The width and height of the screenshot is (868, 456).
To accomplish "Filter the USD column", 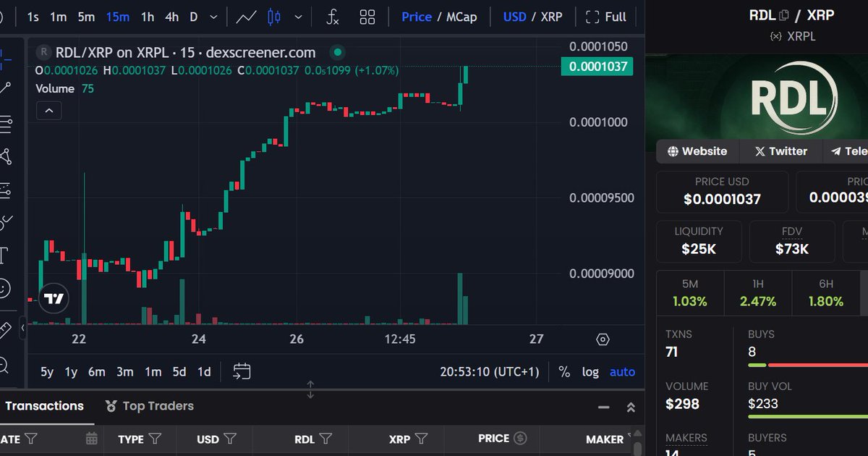I will [230, 439].
